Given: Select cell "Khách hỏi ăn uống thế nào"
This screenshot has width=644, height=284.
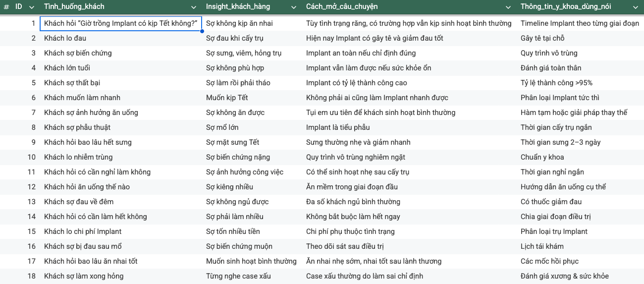Looking at the screenshot, I should 121,187.
